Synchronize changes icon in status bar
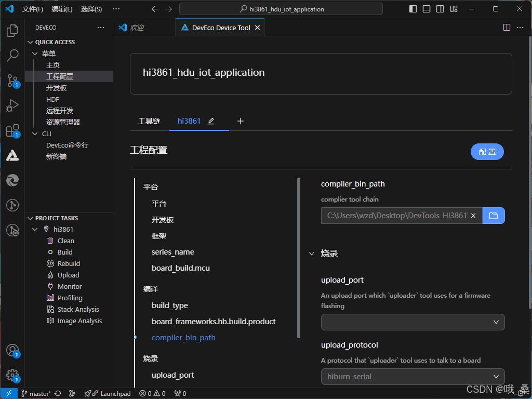Image resolution: width=532 pixels, height=399 pixels. (58, 394)
